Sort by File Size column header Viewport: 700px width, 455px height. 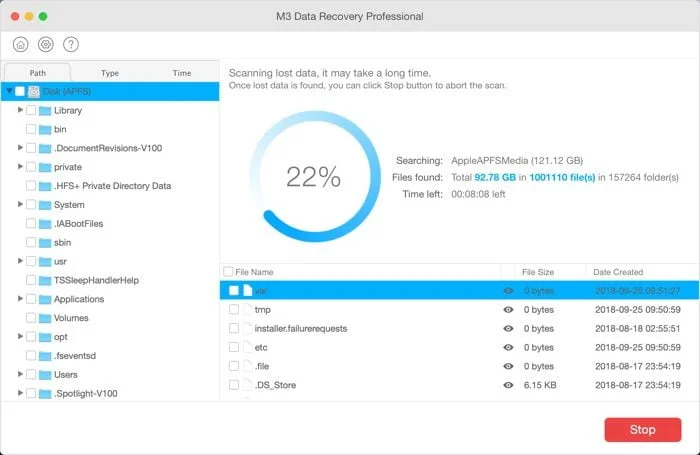(x=538, y=272)
